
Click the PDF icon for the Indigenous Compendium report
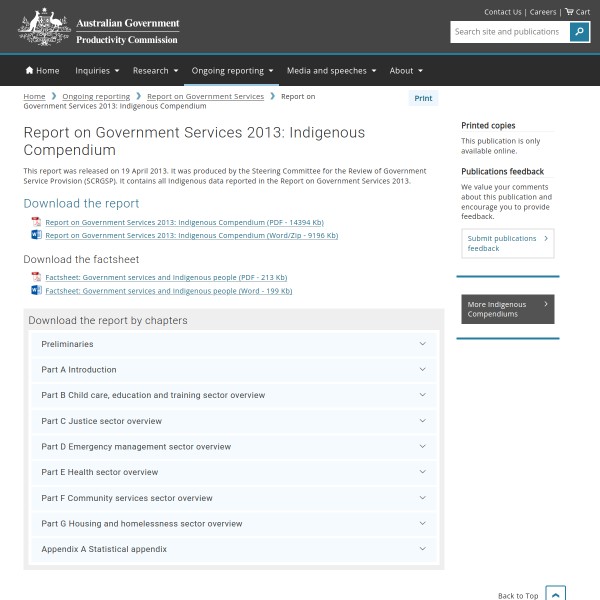36,222
